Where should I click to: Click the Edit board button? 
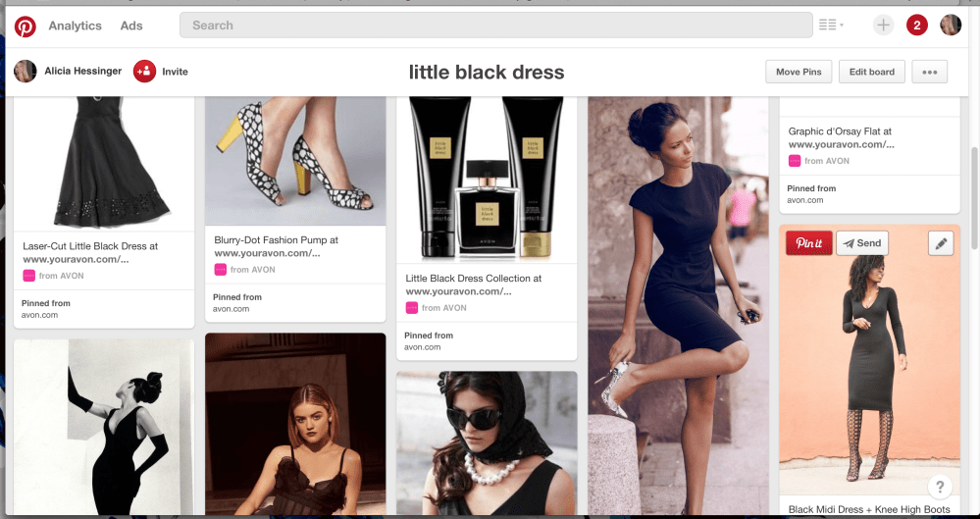coord(871,72)
